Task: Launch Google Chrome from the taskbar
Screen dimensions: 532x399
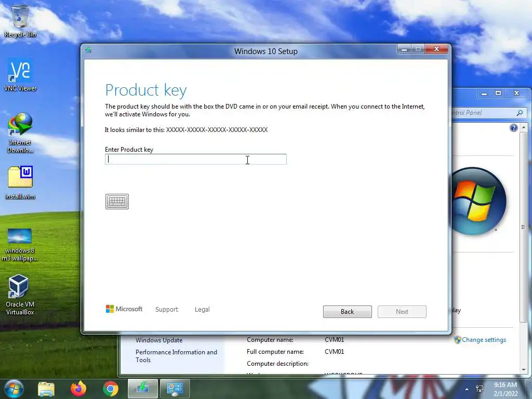Action: click(x=111, y=389)
